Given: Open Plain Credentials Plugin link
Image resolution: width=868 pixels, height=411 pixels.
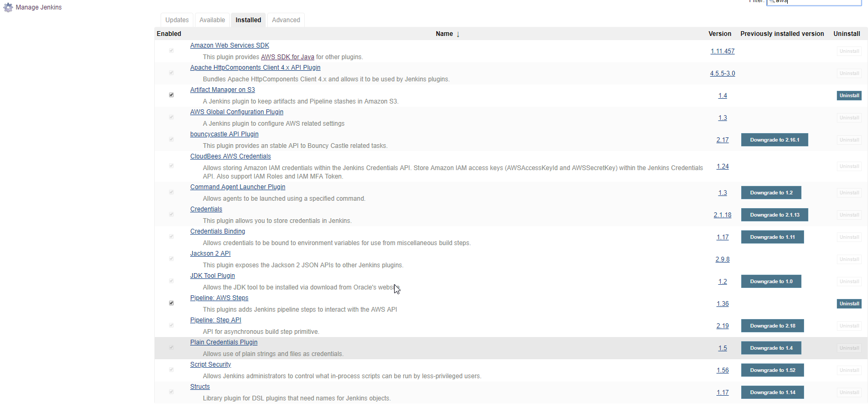Looking at the screenshot, I should 224,342.
